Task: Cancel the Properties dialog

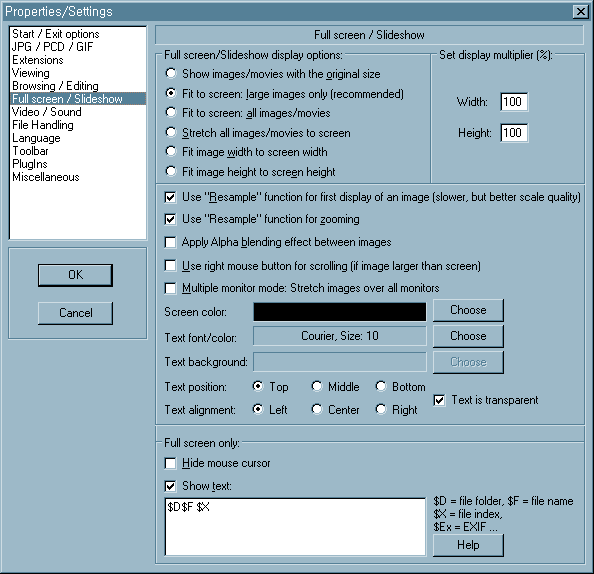Action: [75, 313]
